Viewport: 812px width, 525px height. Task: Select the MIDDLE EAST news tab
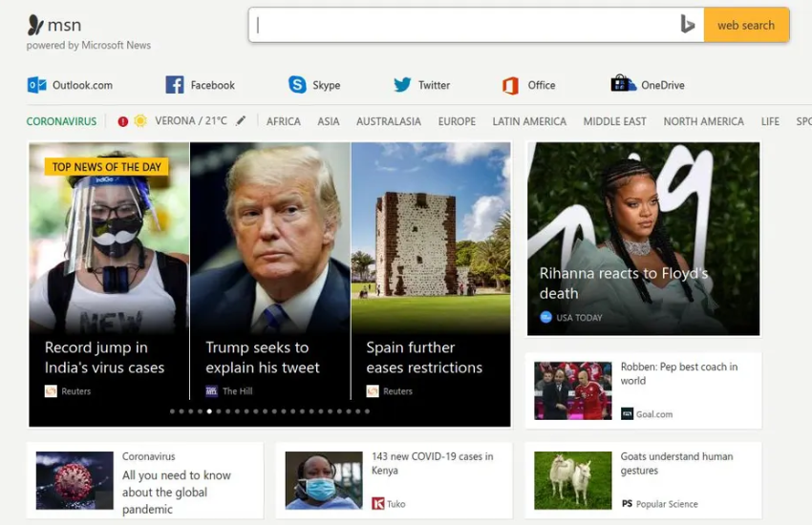pyautogui.click(x=614, y=121)
